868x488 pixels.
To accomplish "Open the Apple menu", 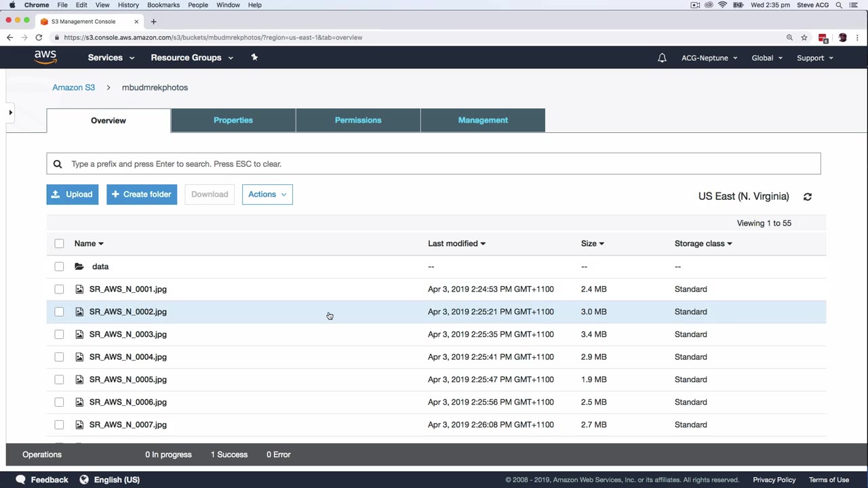I will pos(12,5).
